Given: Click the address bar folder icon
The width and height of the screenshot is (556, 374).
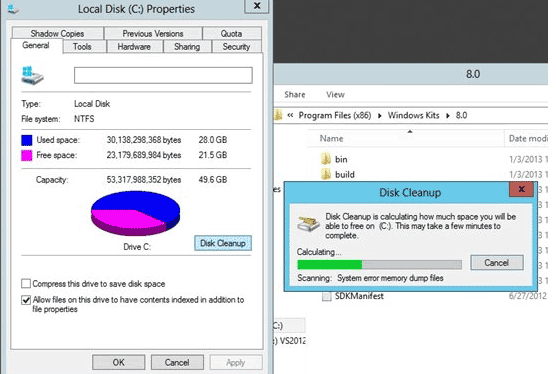Looking at the screenshot, I should point(278,115).
